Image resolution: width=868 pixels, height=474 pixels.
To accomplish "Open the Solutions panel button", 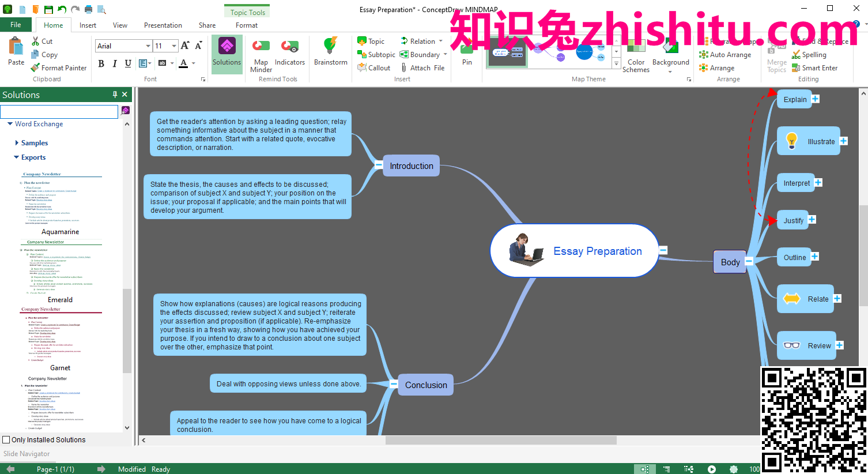I will pos(227,54).
